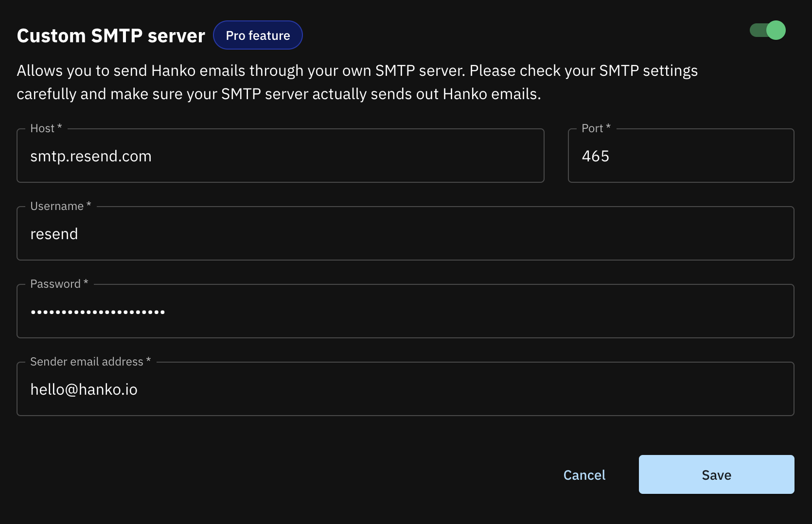Click Cancel to discard changes
812x524 pixels.
click(x=584, y=474)
